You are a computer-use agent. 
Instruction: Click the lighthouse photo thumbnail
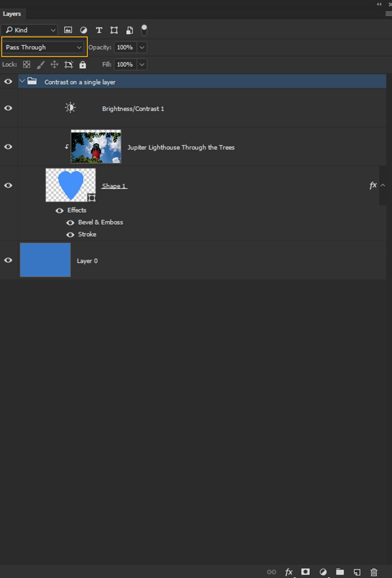(96, 146)
